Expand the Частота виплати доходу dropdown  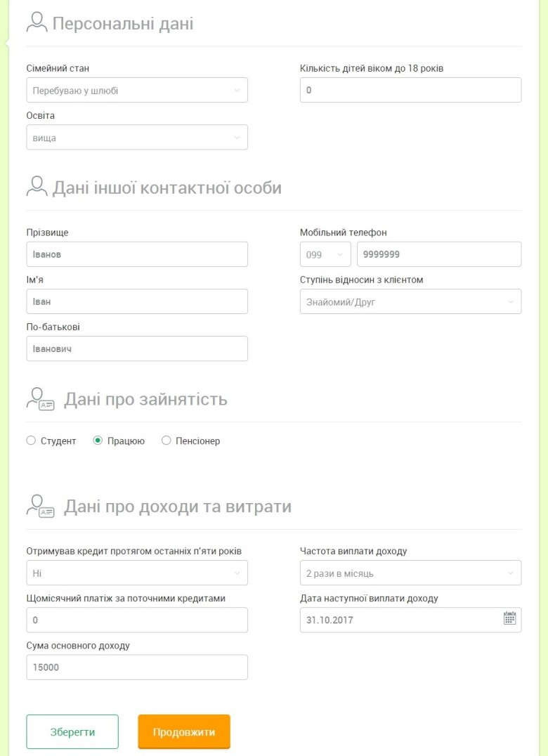(x=410, y=573)
